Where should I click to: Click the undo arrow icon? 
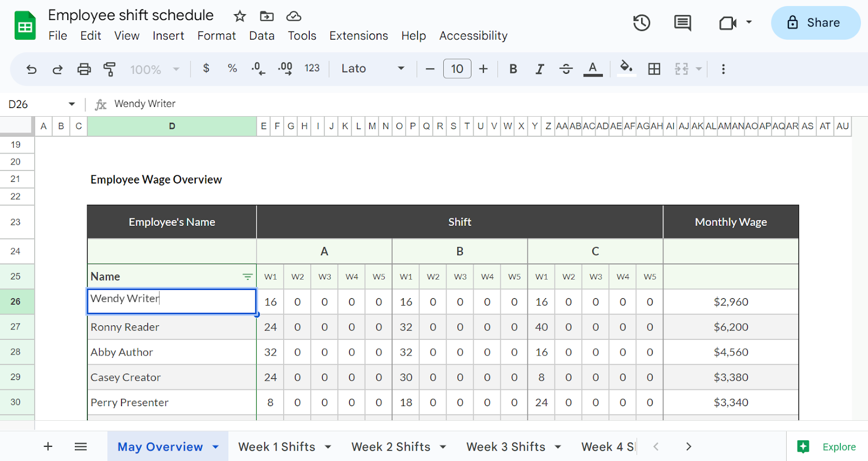31,69
